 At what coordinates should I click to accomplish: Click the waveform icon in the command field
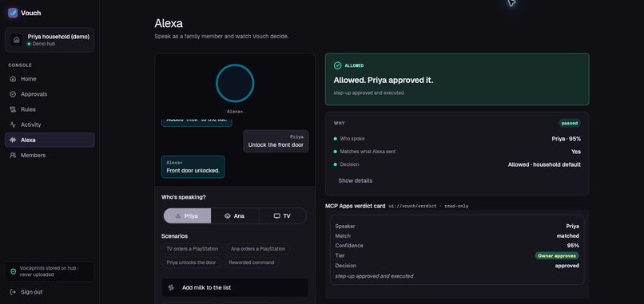point(171,287)
